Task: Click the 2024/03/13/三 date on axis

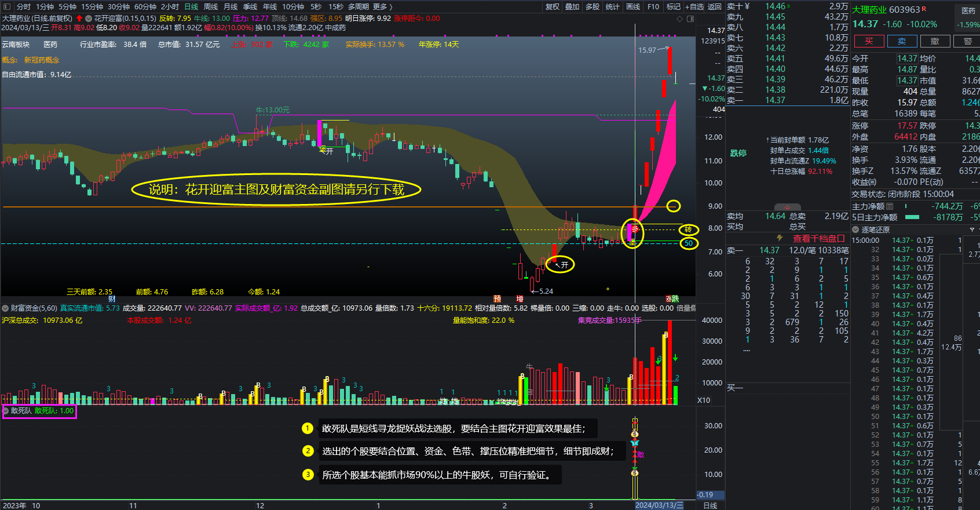Action: [x=659, y=505]
